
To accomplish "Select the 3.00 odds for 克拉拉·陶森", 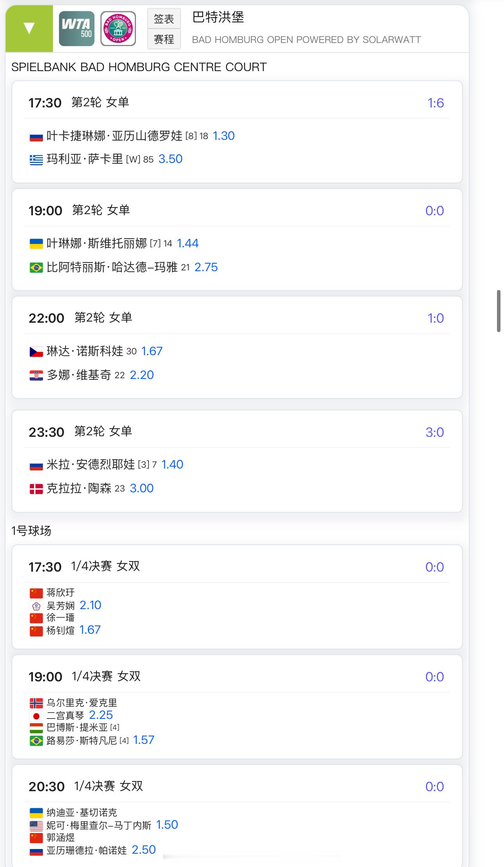I will (141, 488).
